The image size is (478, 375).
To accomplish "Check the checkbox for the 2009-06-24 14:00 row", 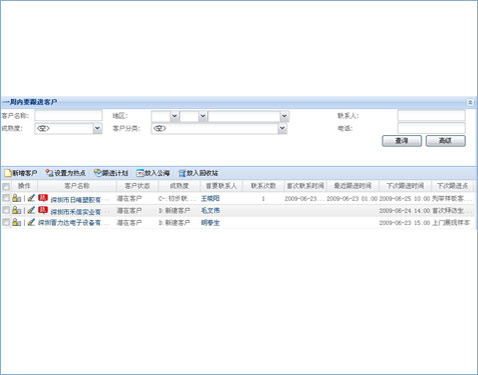I will [6, 210].
